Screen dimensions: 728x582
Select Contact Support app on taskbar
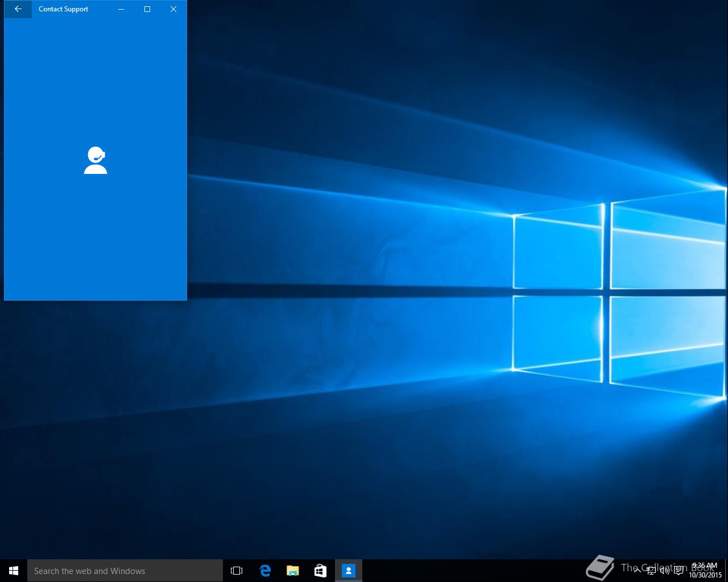[x=349, y=571]
